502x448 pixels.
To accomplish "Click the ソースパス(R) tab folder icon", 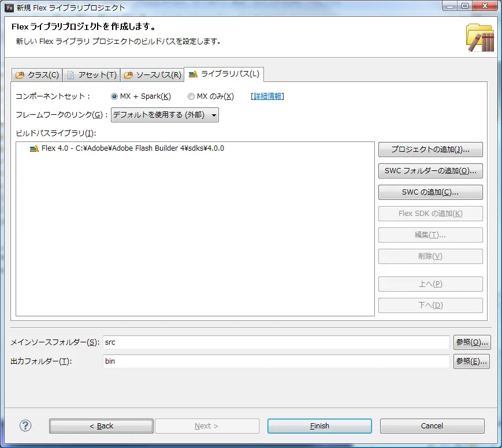I will (128, 75).
